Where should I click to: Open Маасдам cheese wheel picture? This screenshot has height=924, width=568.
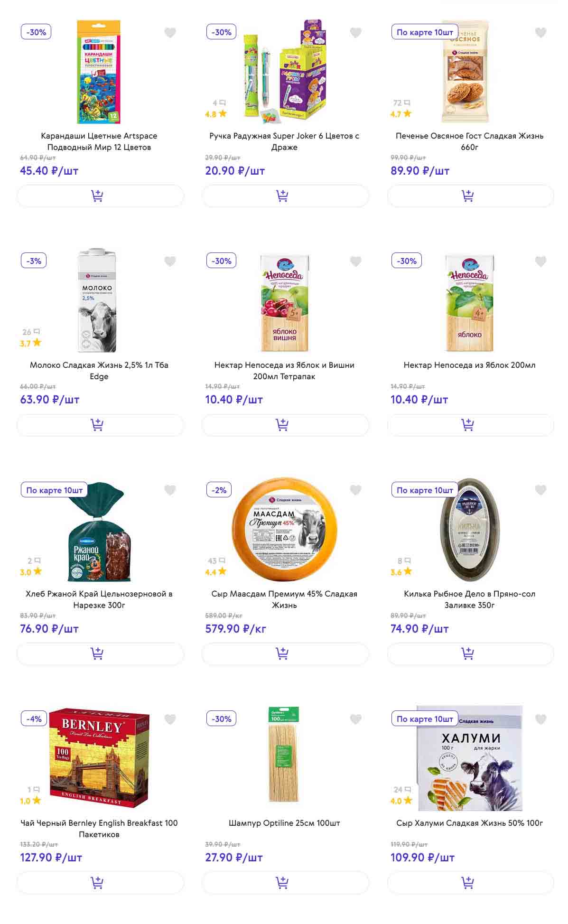pyautogui.click(x=284, y=529)
